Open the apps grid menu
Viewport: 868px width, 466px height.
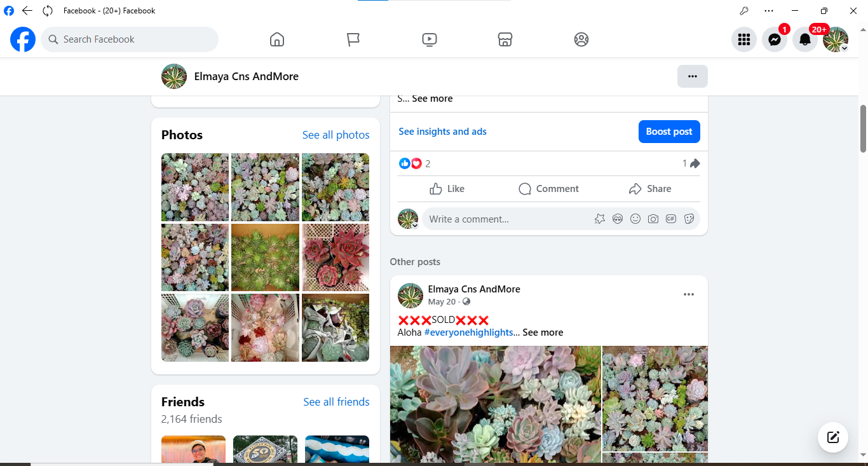click(744, 39)
